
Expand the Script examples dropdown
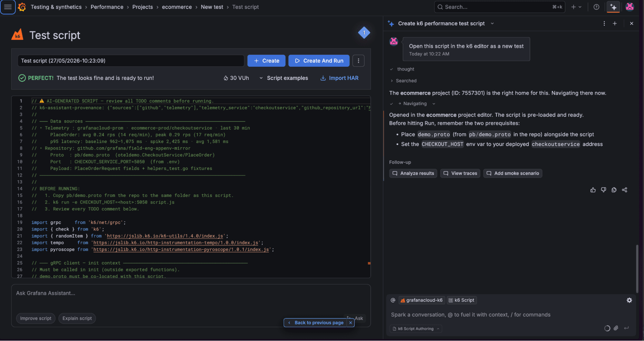pyautogui.click(x=284, y=78)
